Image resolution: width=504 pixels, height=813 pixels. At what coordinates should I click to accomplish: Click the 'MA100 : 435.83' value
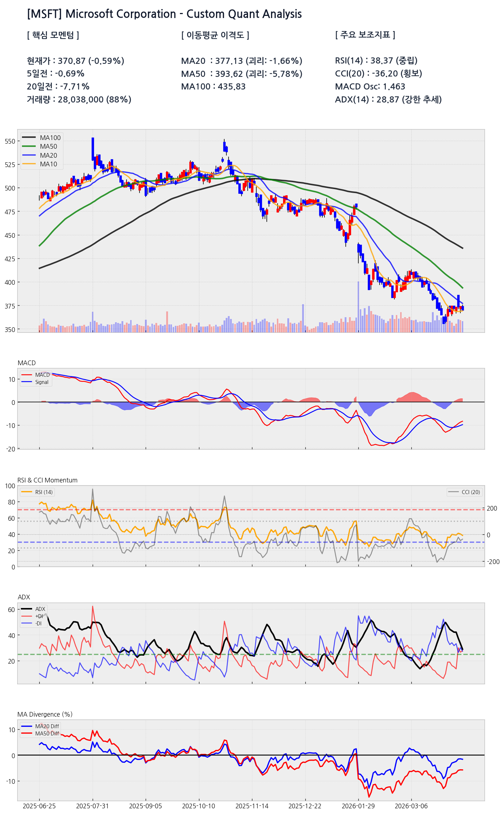click(213, 87)
